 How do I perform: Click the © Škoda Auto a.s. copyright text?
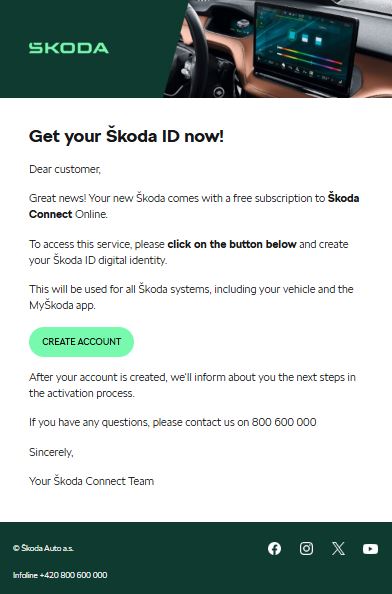[43, 548]
